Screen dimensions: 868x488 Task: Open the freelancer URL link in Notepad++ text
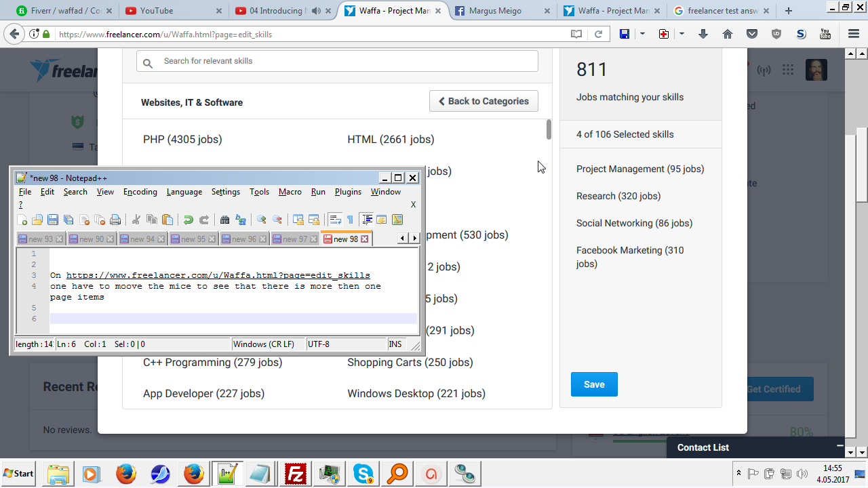(x=218, y=275)
